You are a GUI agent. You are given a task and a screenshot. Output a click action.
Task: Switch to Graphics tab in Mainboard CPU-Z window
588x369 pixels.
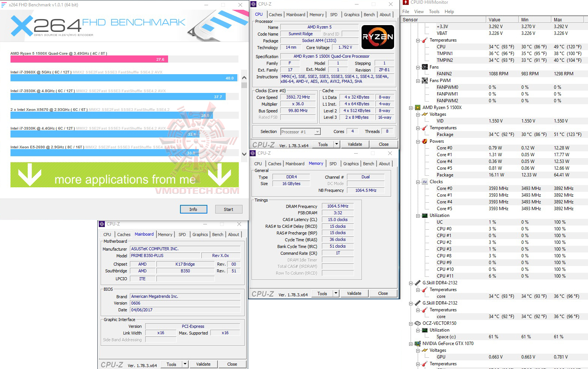coord(200,235)
